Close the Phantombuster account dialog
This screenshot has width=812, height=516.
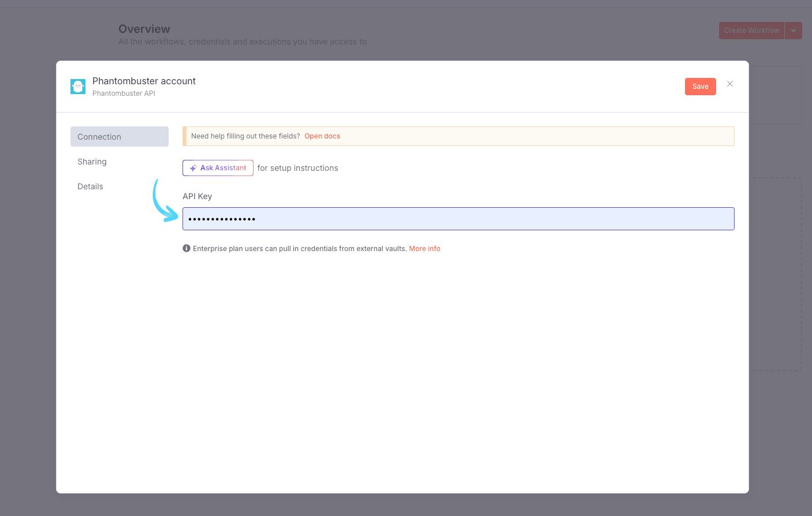click(730, 84)
